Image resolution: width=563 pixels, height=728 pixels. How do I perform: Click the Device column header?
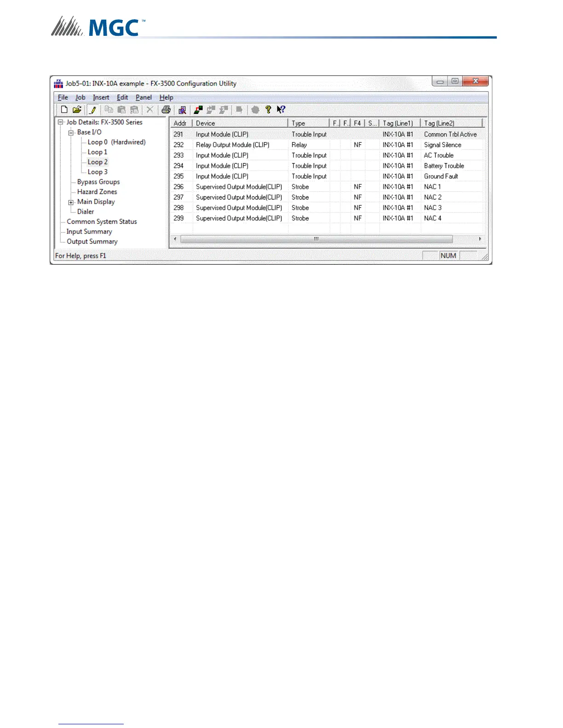239,123
